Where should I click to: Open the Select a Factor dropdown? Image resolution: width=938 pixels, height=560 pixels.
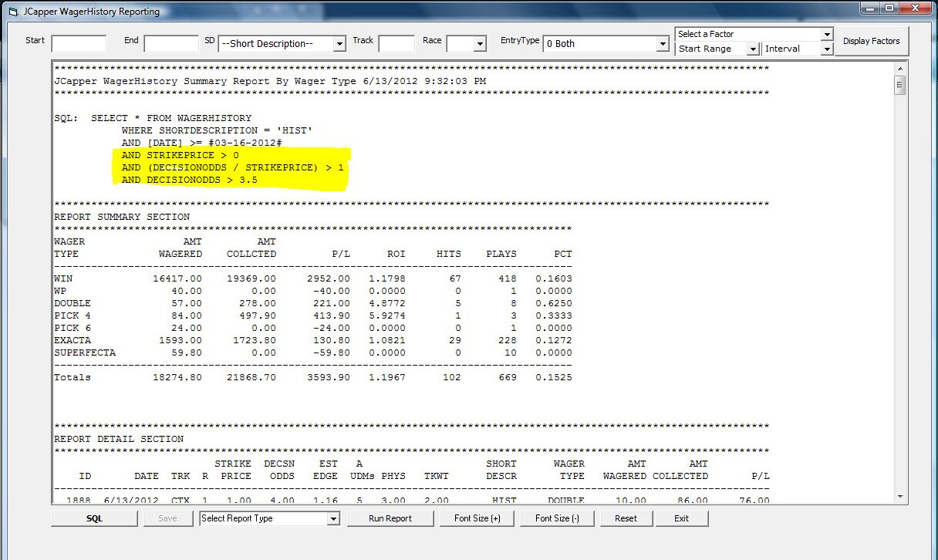(x=827, y=34)
